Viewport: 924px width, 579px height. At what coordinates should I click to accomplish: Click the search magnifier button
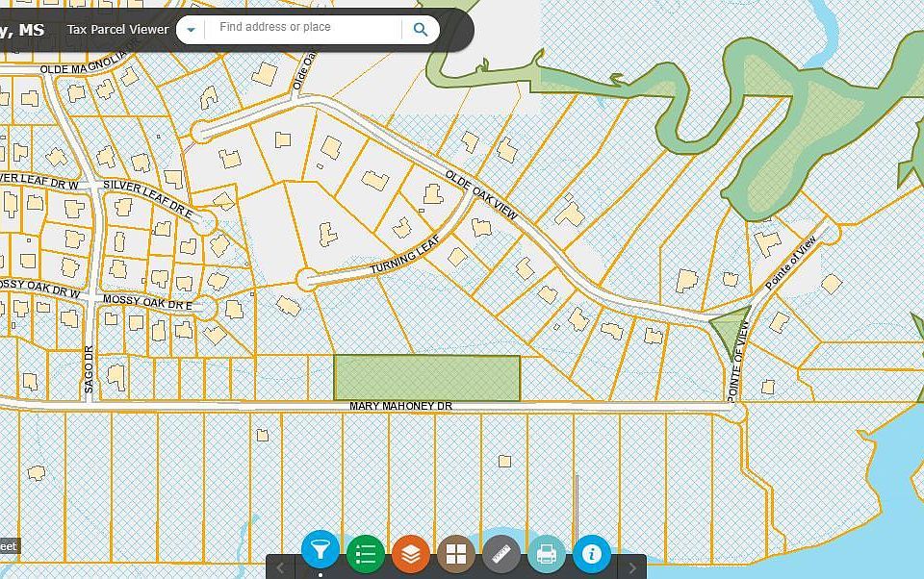coord(421,30)
